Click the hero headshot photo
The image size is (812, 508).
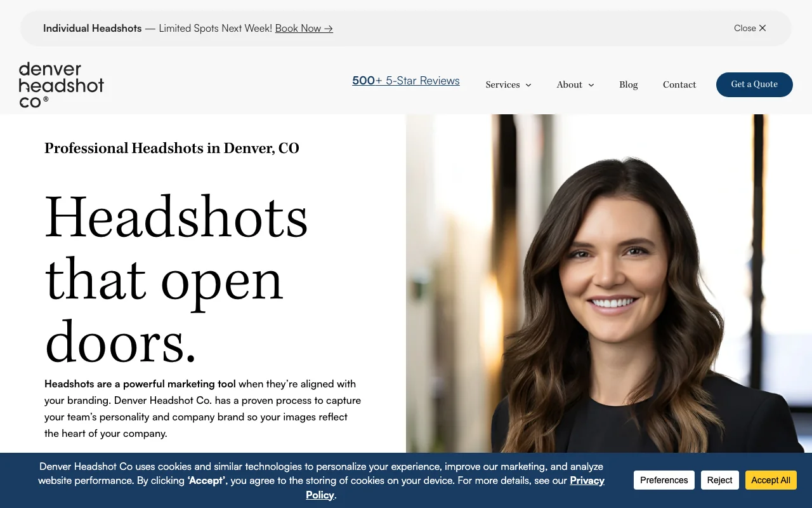[609, 279]
